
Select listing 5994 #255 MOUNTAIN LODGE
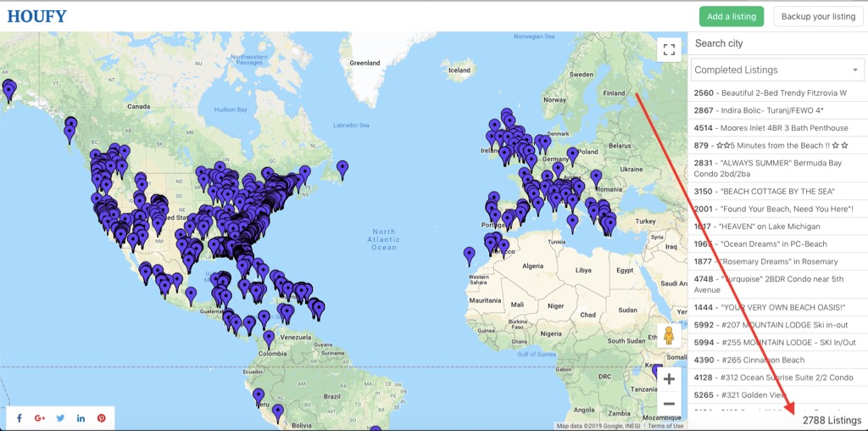778,343
